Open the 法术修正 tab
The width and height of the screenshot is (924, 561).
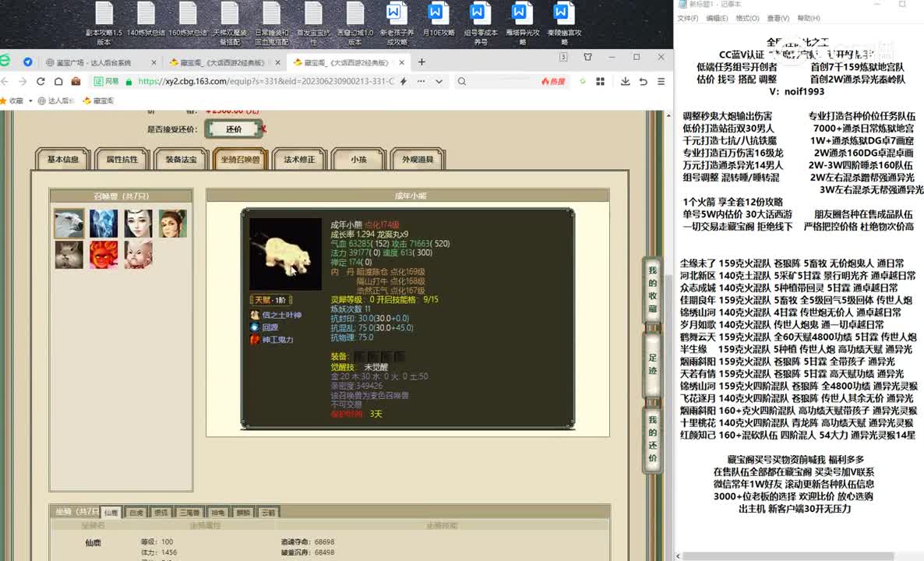click(x=299, y=160)
